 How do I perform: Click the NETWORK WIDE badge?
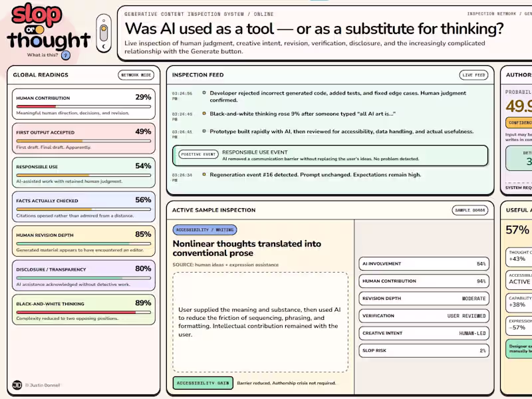136,75
